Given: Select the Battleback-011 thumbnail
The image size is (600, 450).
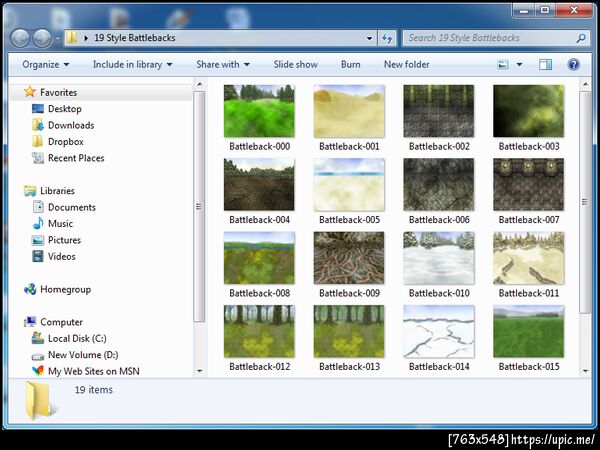Looking at the screenshot, I should tap(528, 258).
